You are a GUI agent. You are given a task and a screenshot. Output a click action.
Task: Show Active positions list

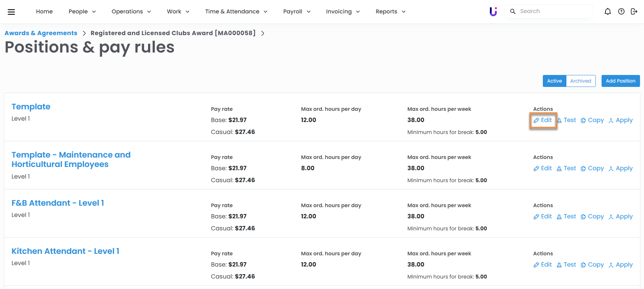554,81
